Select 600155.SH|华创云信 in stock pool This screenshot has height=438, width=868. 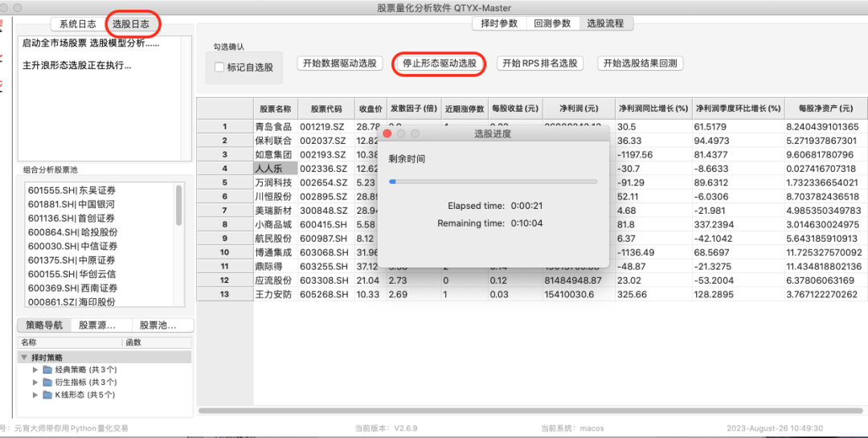coord(72,274)
